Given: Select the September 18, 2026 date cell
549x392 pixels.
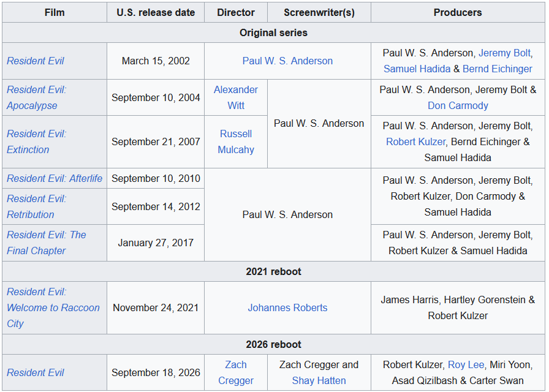Looking at the screenshot, I should click(156, 373).
